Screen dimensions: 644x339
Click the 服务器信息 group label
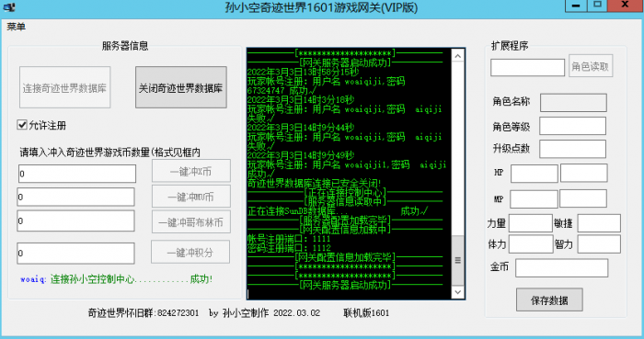(x=125, y=46)
